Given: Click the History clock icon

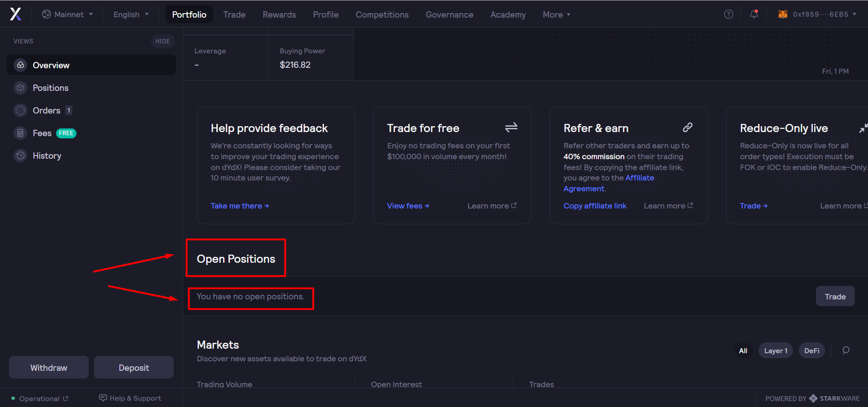Looking at the screenshot, I should tap(20, 156).
